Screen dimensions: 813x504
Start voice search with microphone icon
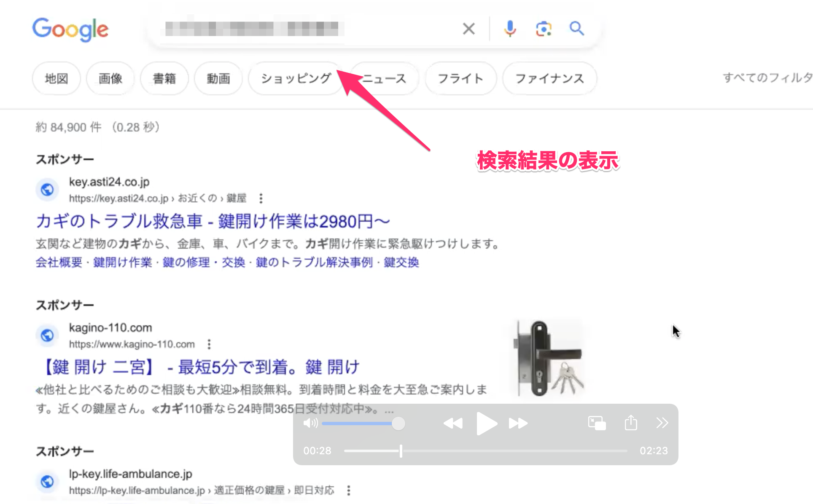click(x=510, y=29)
